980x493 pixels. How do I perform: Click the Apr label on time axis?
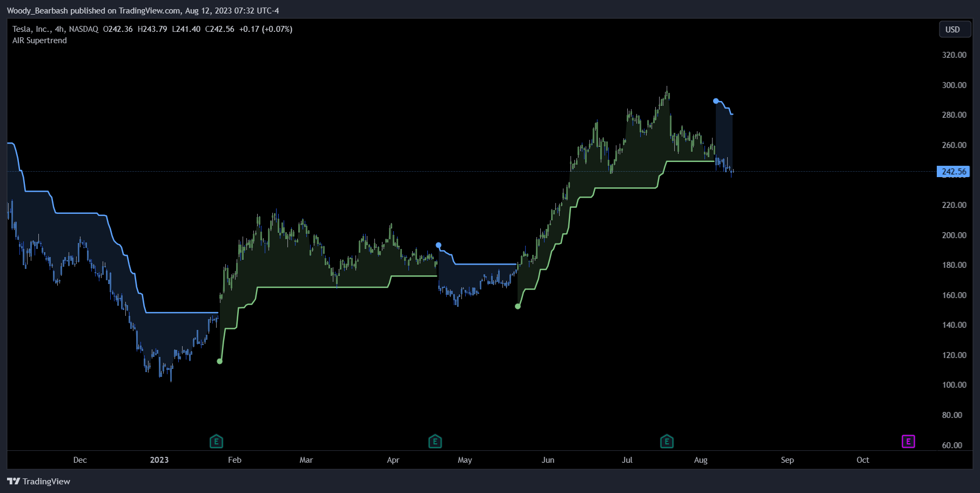pyautogui.click(x=393, y=460)
